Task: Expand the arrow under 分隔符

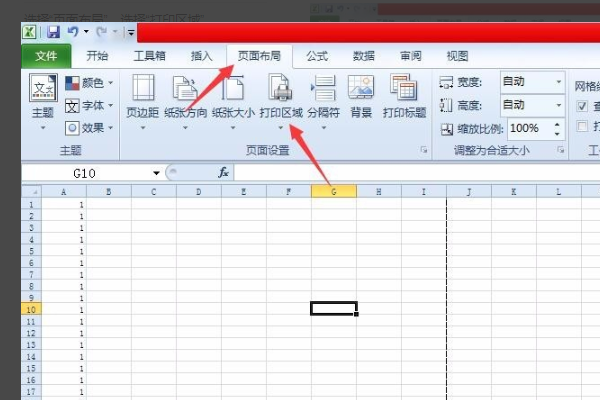Action: click(324, 127)
